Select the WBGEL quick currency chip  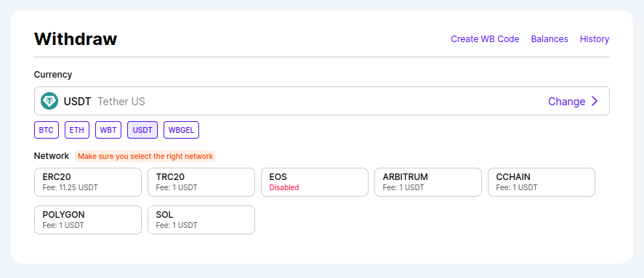(x=182, y=130)
